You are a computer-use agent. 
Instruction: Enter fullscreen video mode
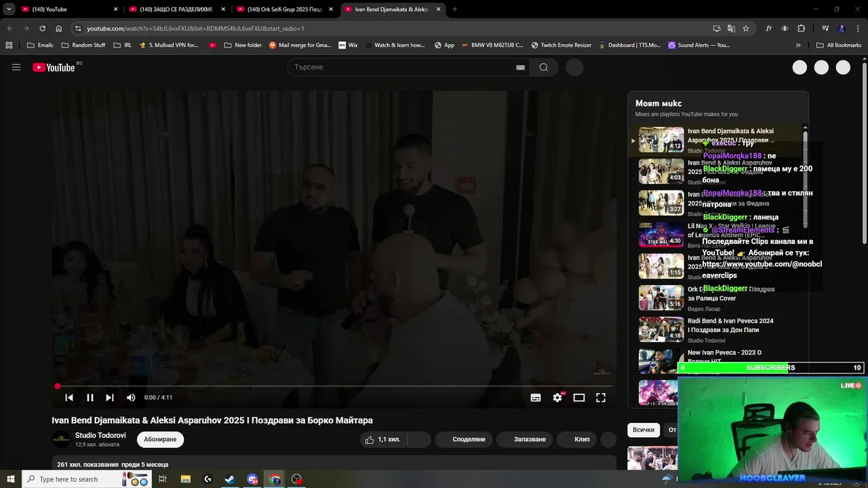point(601,398)
